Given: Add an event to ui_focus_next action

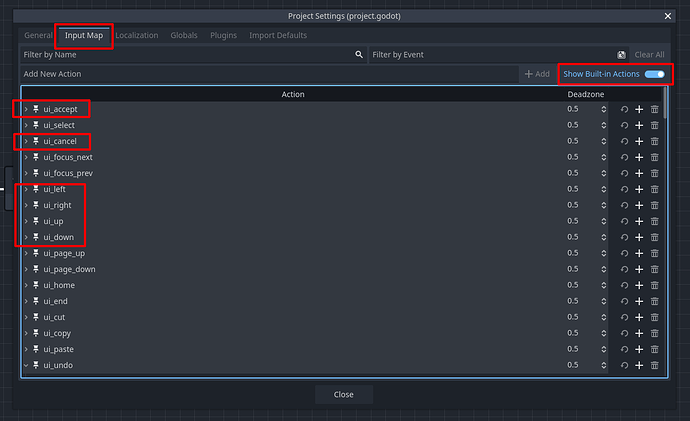Looking at the screenshot, I should tap(639, 157).
